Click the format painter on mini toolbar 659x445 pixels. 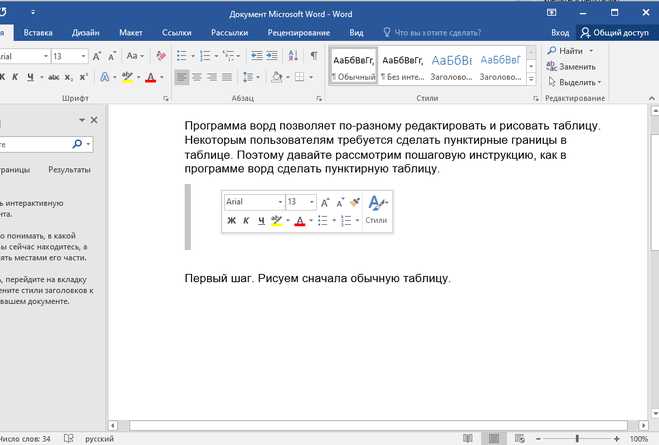tap(355, 202)
